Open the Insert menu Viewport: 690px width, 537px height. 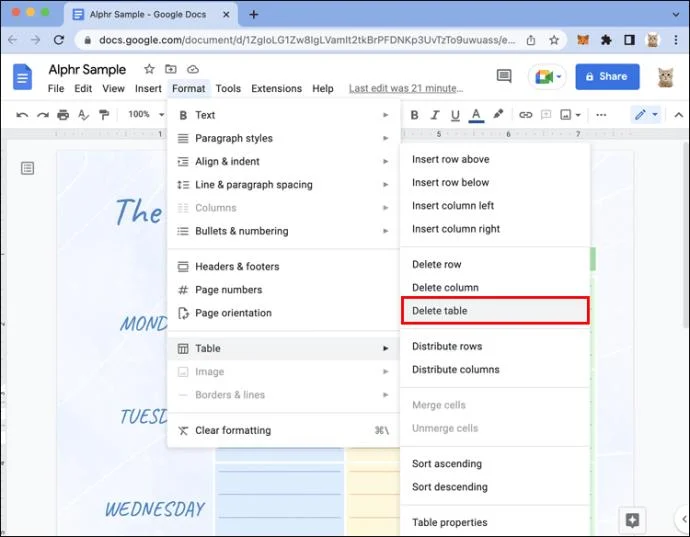[x=148, y=88]
